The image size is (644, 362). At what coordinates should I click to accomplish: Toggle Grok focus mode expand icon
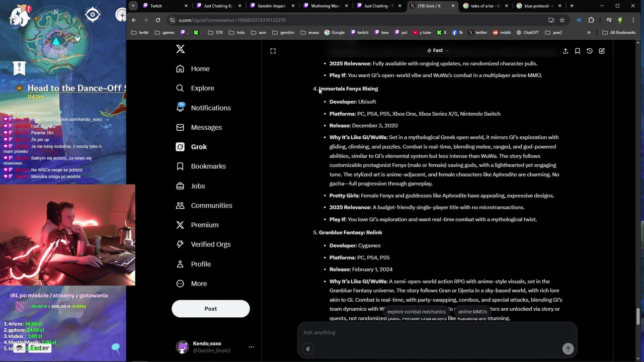coord(273,51)
